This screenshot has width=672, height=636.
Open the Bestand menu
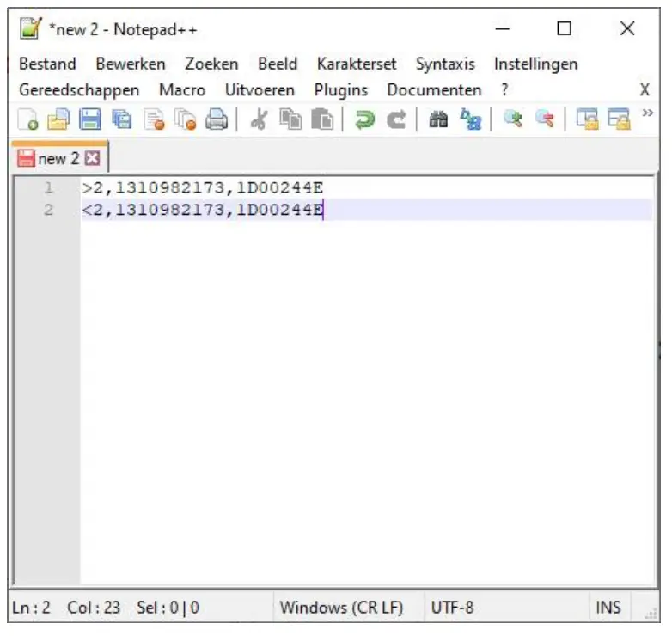coord(47,64)
